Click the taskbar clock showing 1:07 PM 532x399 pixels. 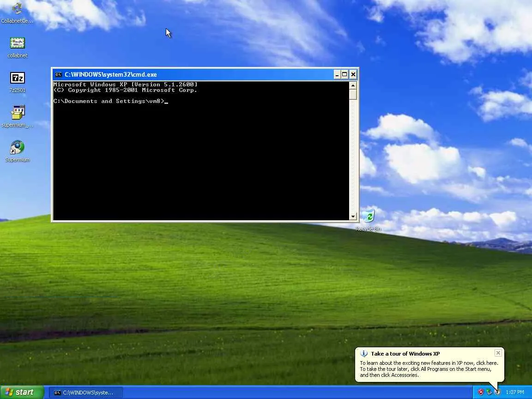point(515,392)
